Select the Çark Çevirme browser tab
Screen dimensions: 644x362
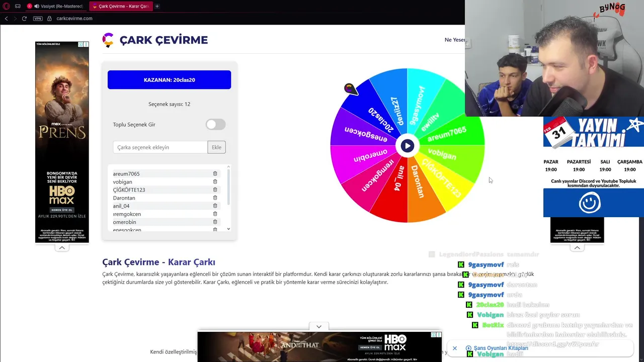coord(121,6)
